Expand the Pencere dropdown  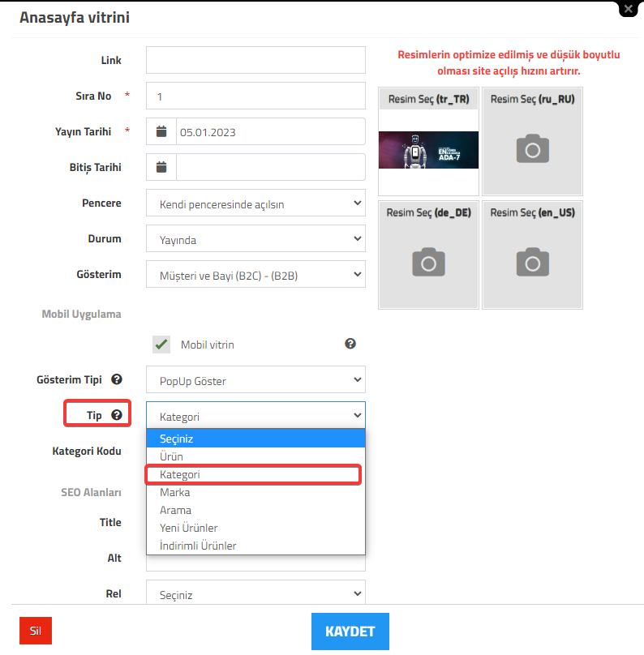tap(255, 203)
